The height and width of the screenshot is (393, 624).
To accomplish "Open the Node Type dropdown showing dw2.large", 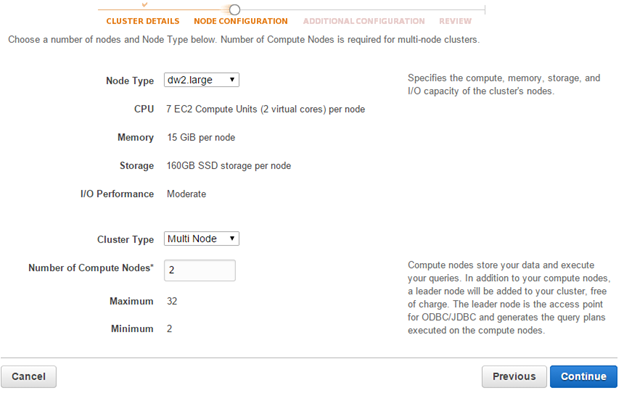I will pyautogui.click(x=201, y=80).
